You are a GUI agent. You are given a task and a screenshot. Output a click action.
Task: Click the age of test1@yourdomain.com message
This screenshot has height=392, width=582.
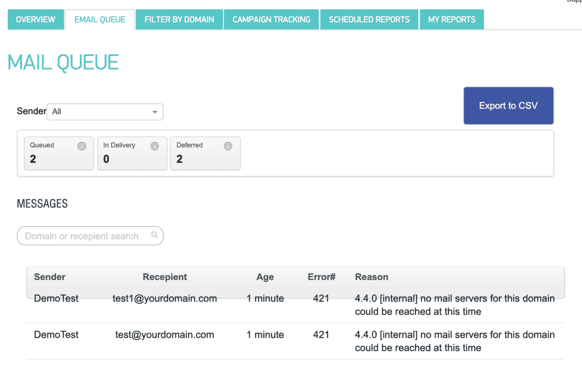pos(265,299)
